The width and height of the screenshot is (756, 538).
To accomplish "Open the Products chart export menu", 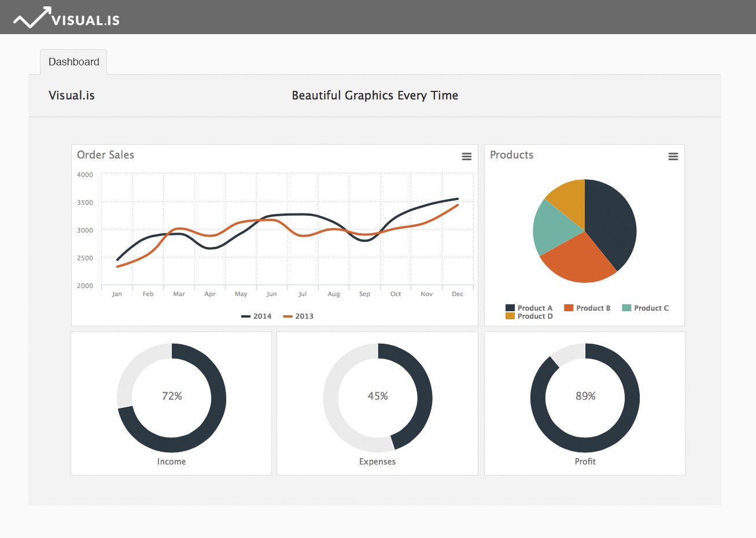I will click(x=673, y=156).
